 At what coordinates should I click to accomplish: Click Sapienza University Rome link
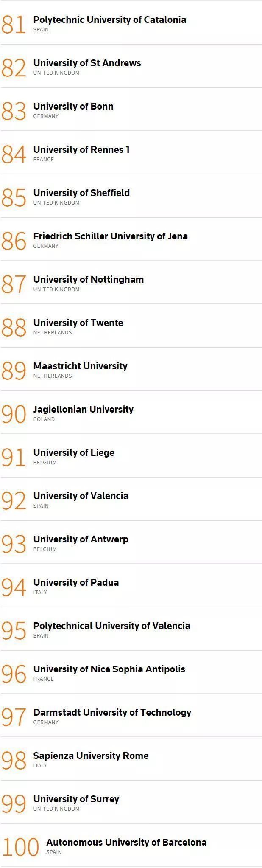(x=91, y=756)
